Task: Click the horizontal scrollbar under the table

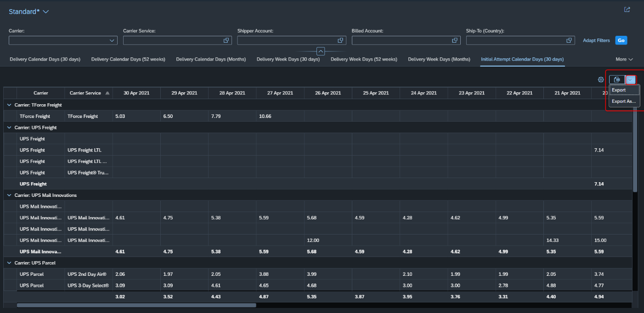Action: [x=136, y=305]
